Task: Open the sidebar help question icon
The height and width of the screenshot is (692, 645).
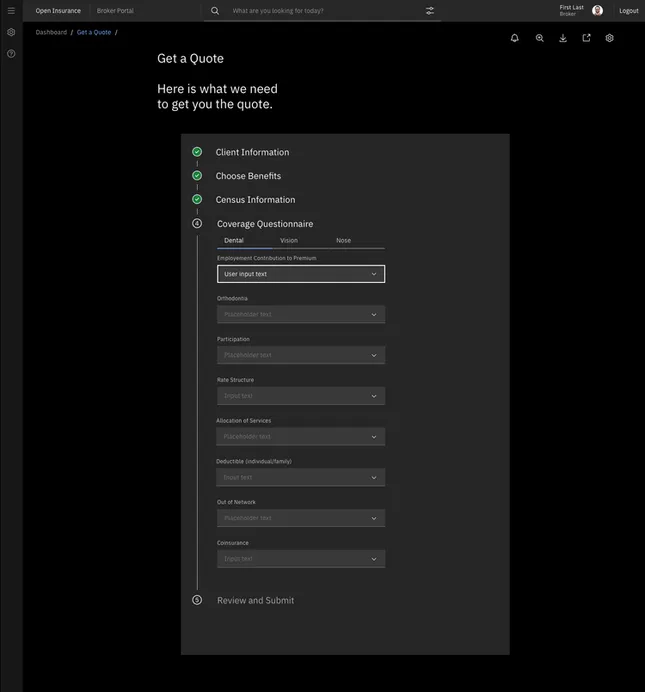Action: click(11, 53)
